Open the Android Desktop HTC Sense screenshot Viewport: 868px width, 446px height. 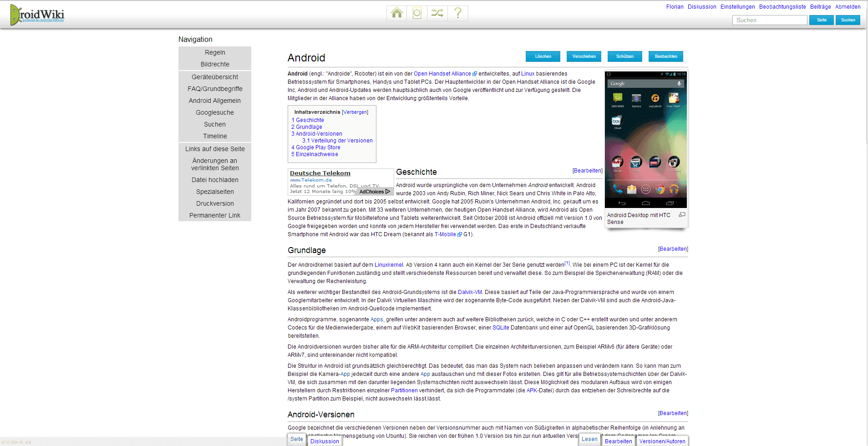coord(646,140)
